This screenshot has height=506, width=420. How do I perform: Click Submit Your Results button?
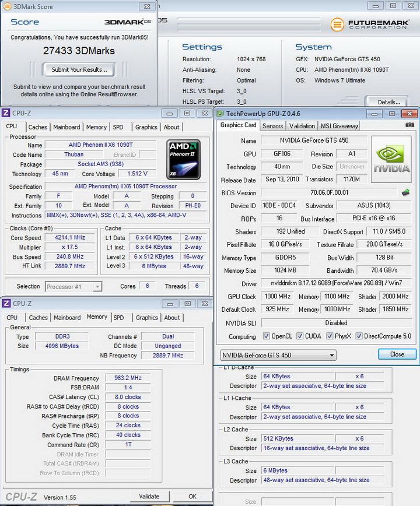79,70
